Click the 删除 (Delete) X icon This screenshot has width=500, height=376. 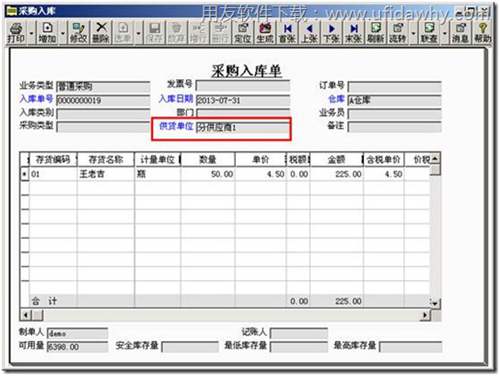click(101, 32)
